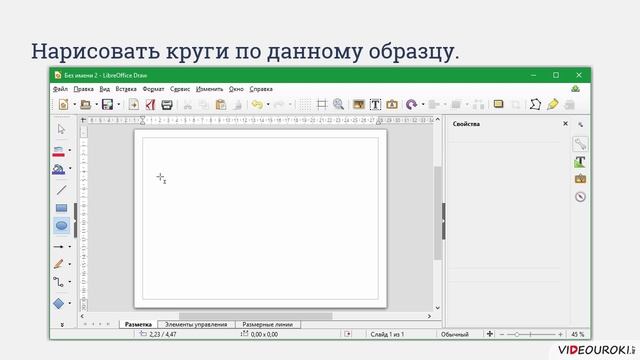Click the Export document icon
Screen dimensions: 640x360
(133, 104)
